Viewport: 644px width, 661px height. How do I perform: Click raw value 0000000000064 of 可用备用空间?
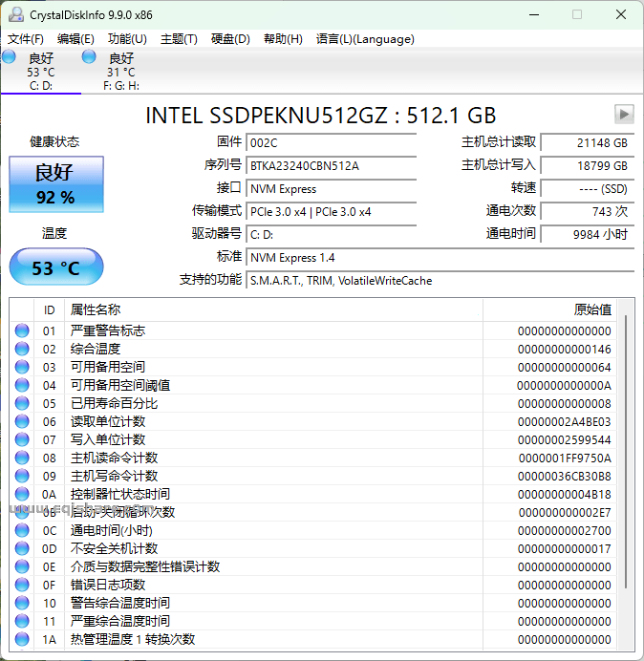[x=565, y=367]
